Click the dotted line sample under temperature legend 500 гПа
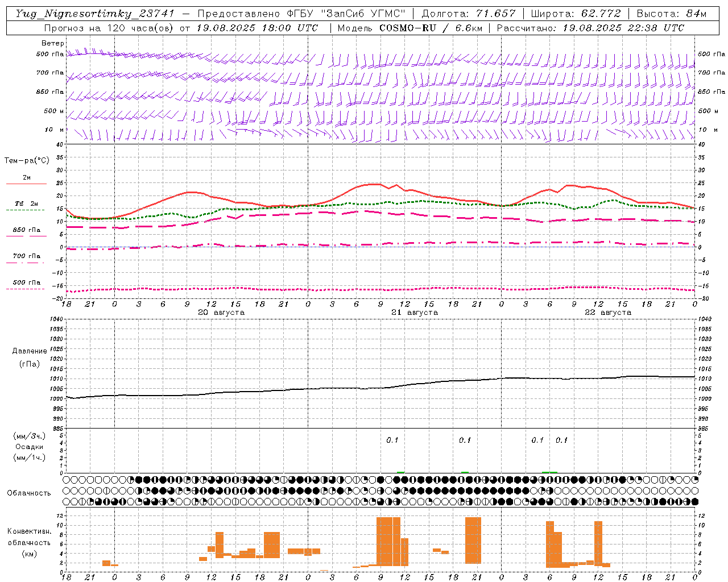This screenshot has width=728, height=582. point(26,289)
